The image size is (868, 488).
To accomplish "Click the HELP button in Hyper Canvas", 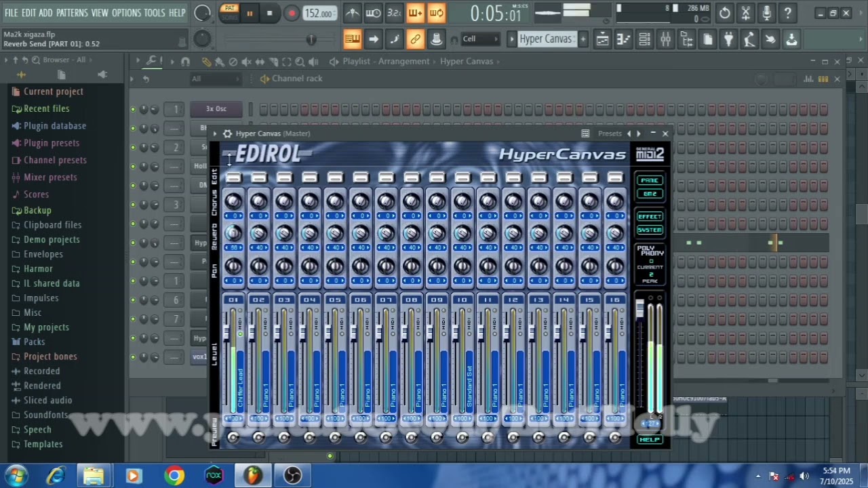I will point(650,440).
